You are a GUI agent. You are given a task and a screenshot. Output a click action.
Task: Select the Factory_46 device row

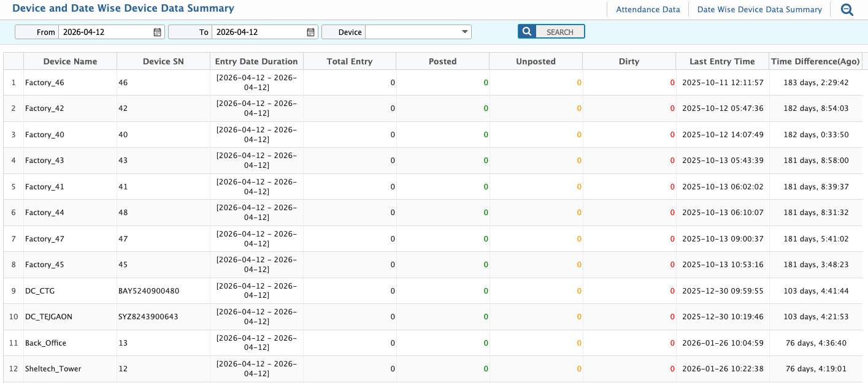click(45, 83)
